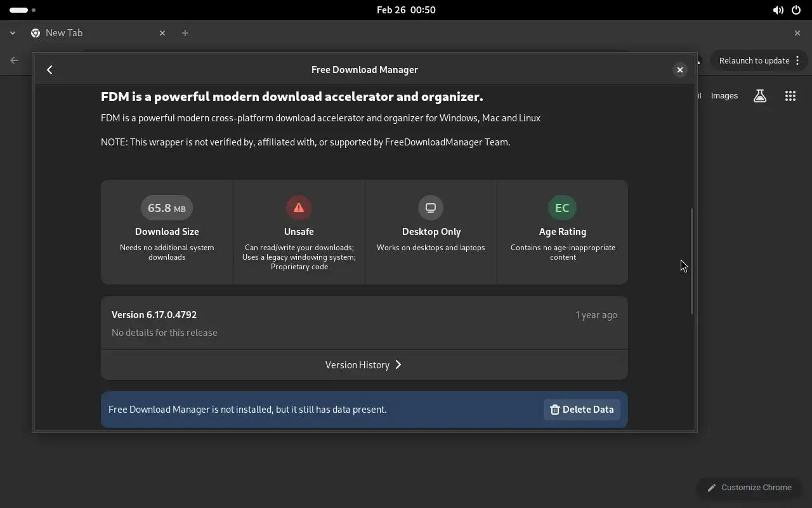Open the 65.8 MB Download Size tile

click(167, 232)
